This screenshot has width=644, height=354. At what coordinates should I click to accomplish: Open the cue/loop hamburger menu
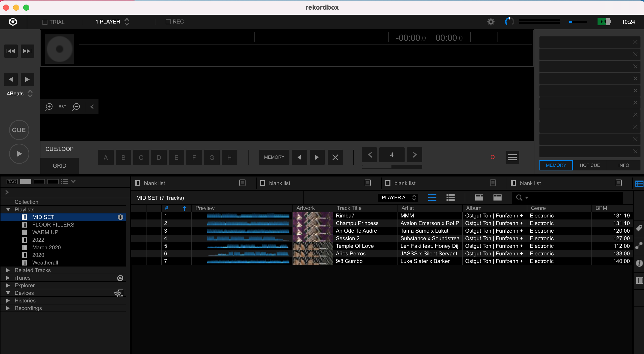tap(512, 157)
